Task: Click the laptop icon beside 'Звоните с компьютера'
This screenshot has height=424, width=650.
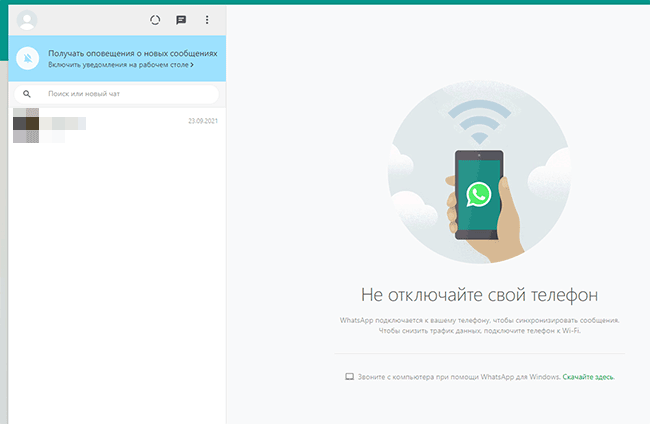Action: [x=349, y=377]
